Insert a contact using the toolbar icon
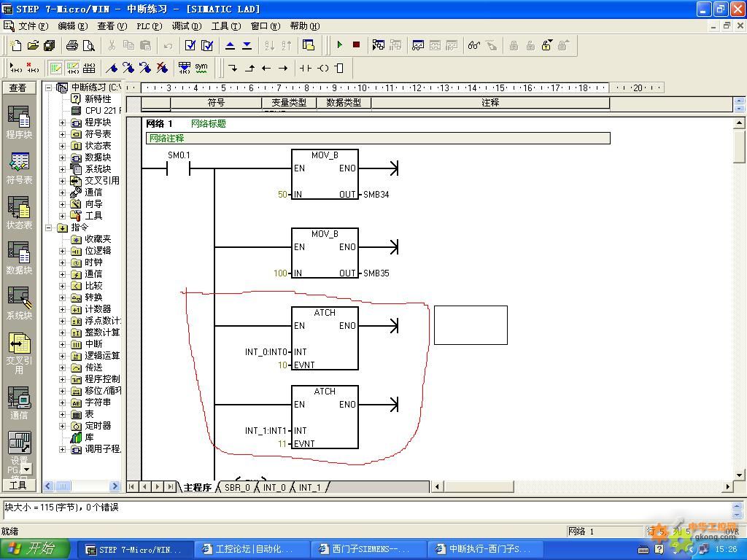Screen dimensions: 747x560 306,68
